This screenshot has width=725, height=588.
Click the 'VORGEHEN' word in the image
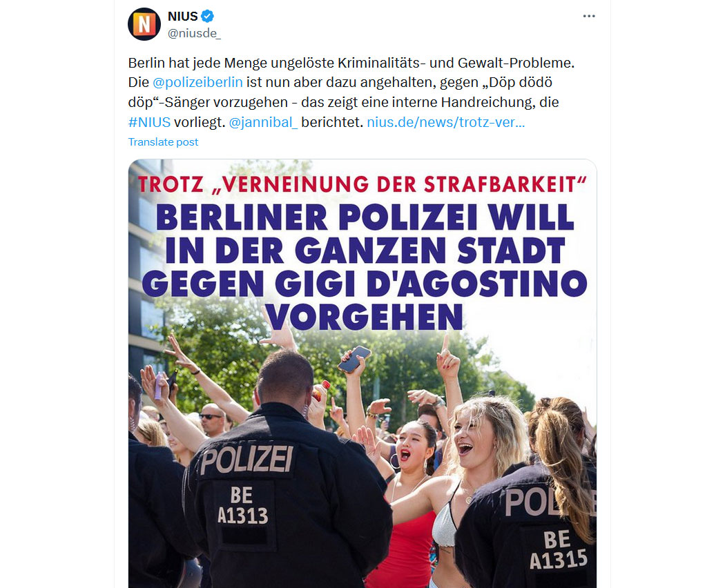click(x=364, y=317)
